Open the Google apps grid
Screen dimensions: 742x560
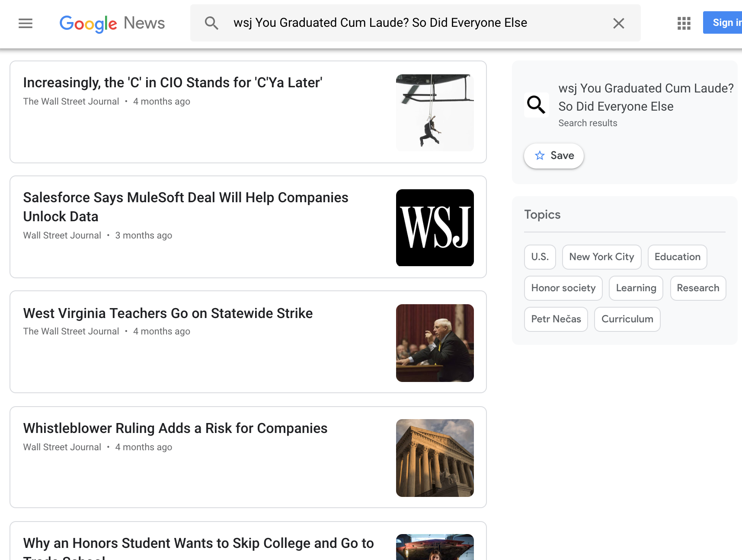click(x=684, y=23)
